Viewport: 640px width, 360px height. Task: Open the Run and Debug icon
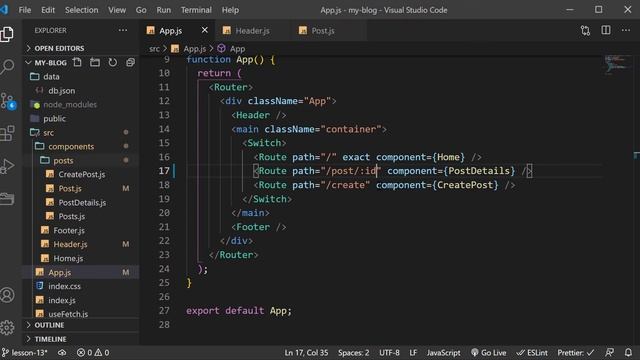(x=7, y=166)
